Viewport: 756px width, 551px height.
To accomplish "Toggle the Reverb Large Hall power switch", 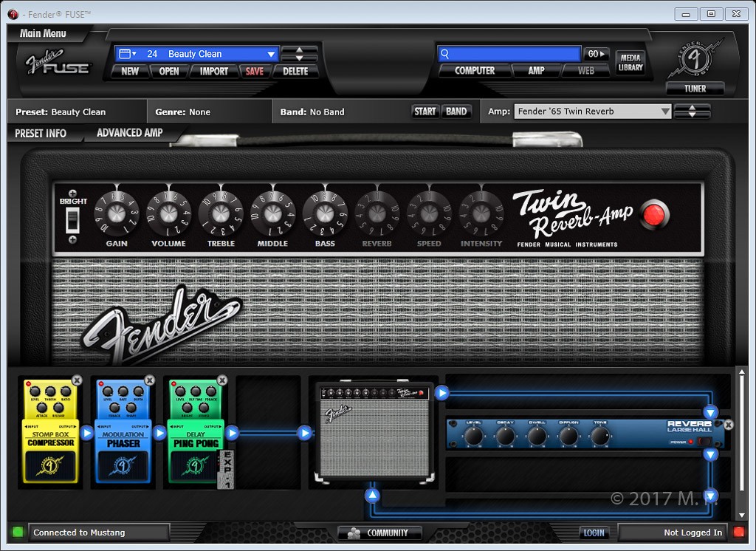I will click(704, 442).
